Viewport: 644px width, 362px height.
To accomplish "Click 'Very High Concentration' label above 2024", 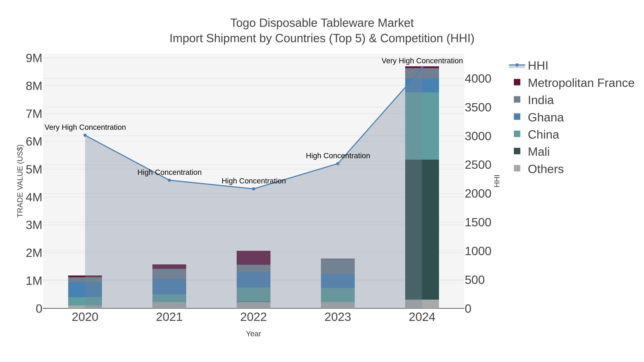I will pyautogui.click(x=422, y=61).
